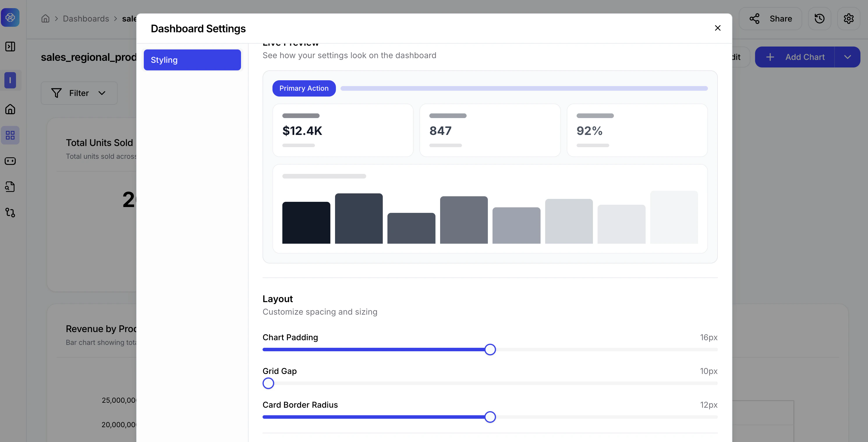Click the darkest bar in preview chart

(306, 222)
